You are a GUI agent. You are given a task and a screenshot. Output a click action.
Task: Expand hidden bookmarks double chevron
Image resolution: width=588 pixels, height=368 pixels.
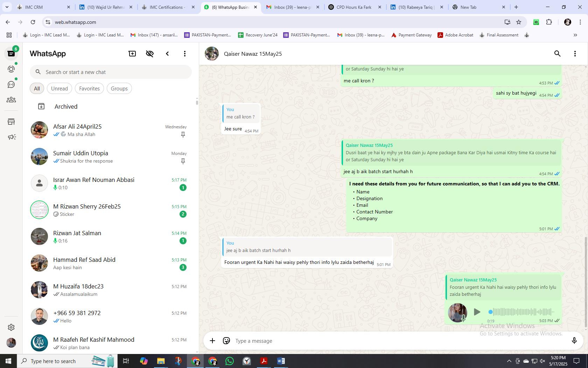[575, 35]
